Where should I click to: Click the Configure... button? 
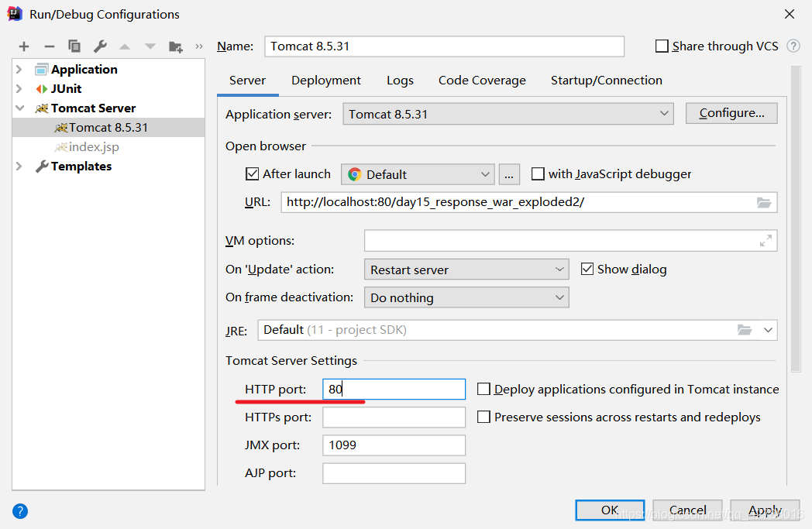click(x=731, y=113)
